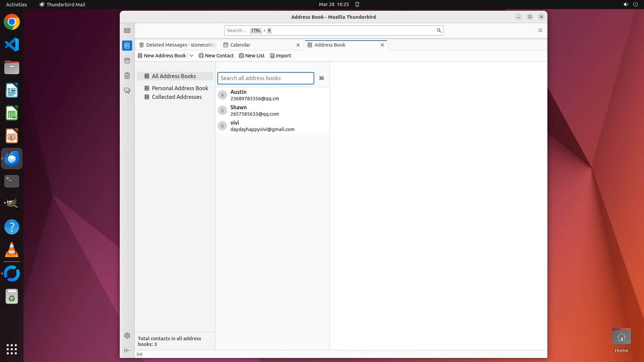Open Thunderbird settings gear
The height and width of the screenshot is (362, 644).
click(127, 336)
